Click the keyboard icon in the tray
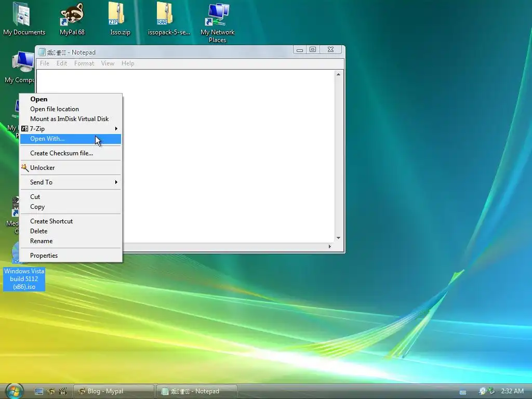The image size is (532, 399). [463, 392]
